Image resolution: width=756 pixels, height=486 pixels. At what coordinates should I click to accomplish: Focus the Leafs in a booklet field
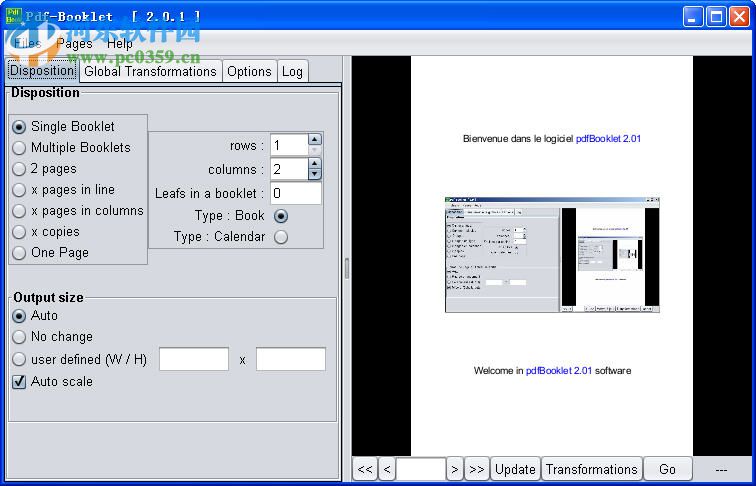click(296, 193)
